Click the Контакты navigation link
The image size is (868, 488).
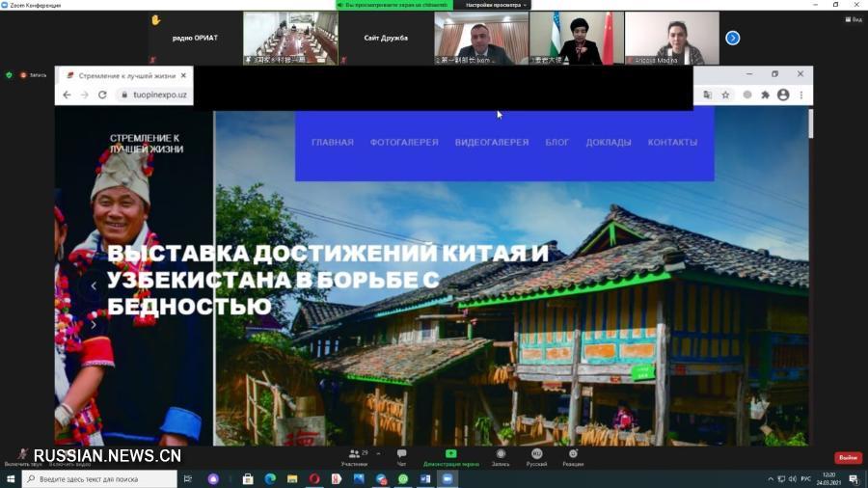coord(672,143)
